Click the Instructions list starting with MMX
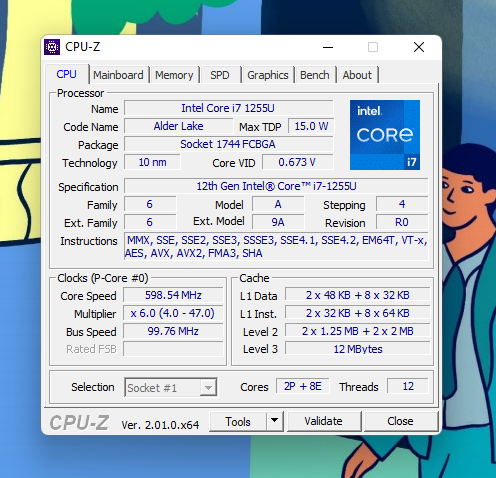The width and height of the screenshot is (496, 478). (276, 247)
